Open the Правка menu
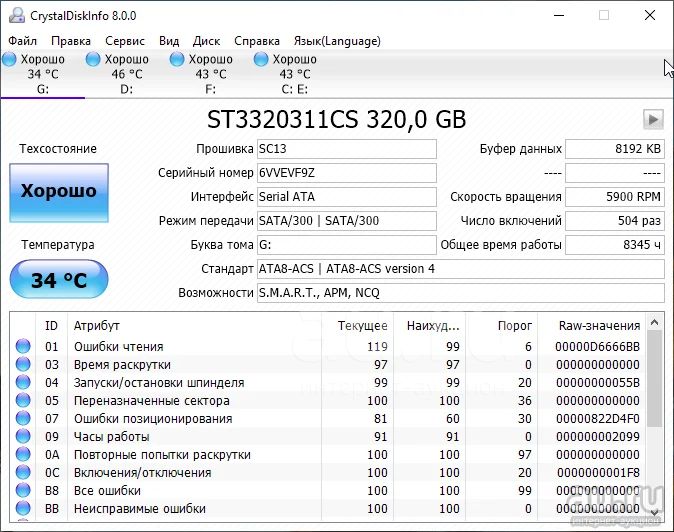 click(x=71, y=41)
